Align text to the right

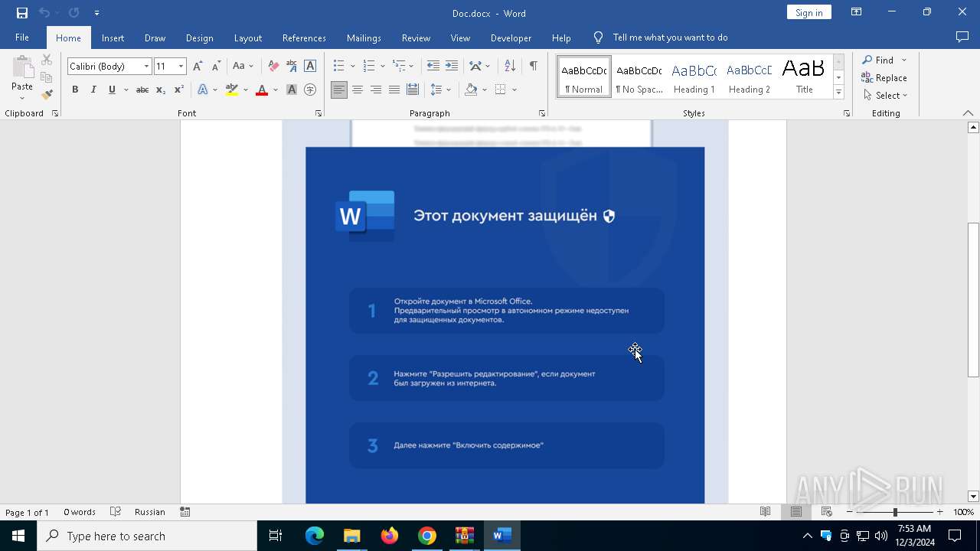point(376,90)
